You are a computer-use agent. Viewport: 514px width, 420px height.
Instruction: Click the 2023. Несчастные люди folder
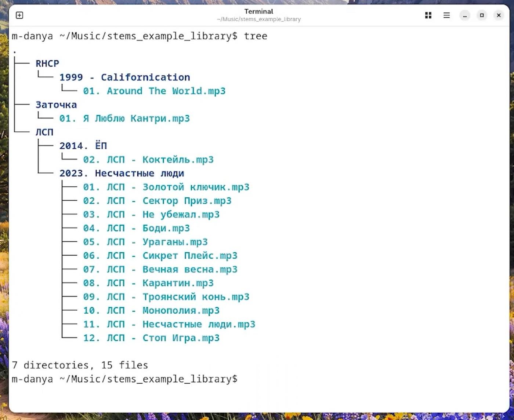122,174
